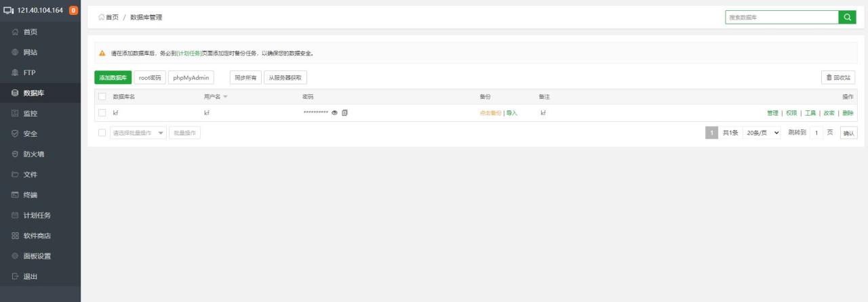The height and width of the screenshot is (302, 868).
Task: Open the 20条/页 page size dropdown
Action: [763, 133]
